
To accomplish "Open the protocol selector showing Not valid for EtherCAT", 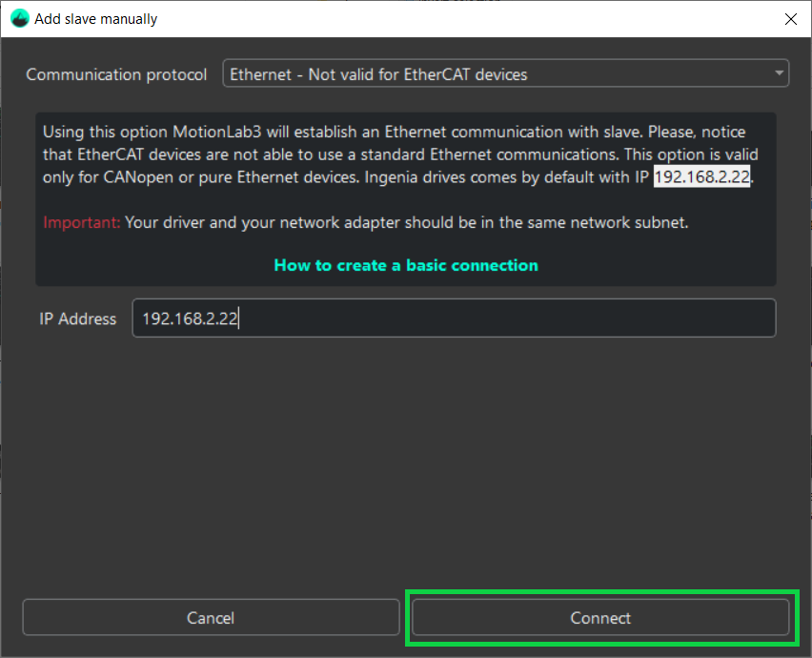I will tap(505, 72).
